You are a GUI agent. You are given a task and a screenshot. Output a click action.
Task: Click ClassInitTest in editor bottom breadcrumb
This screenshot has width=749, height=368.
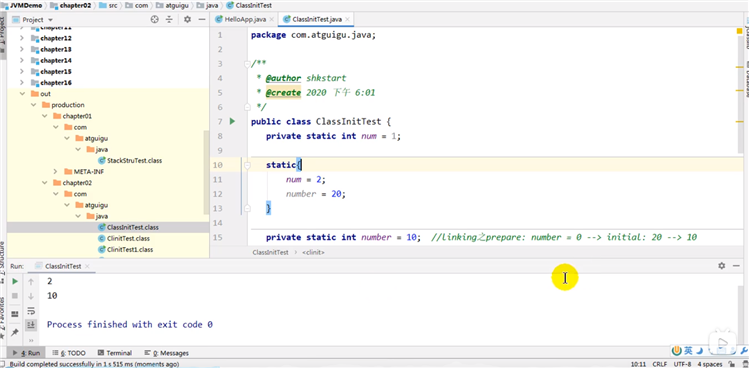pos(270,252)
